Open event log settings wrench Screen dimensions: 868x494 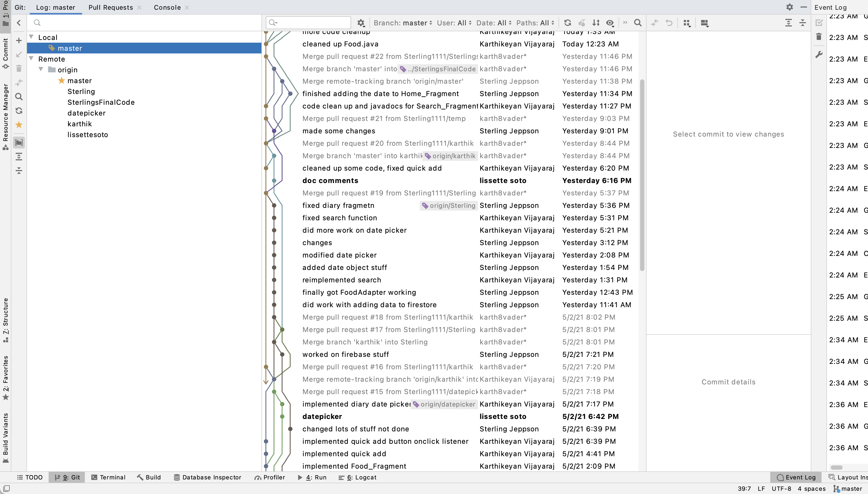pos(819,54)
